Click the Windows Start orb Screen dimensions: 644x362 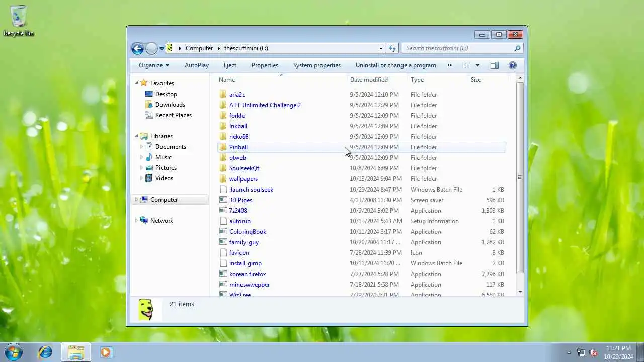14,352
